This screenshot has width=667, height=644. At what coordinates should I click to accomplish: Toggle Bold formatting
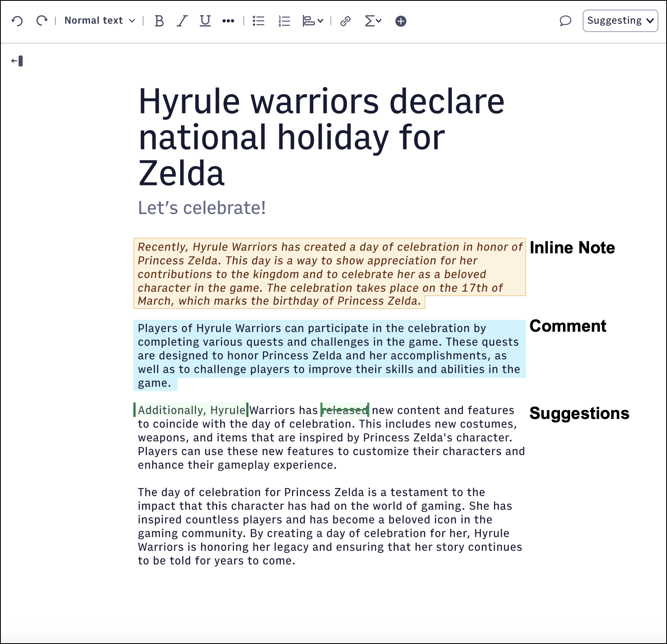coord(159,21)
